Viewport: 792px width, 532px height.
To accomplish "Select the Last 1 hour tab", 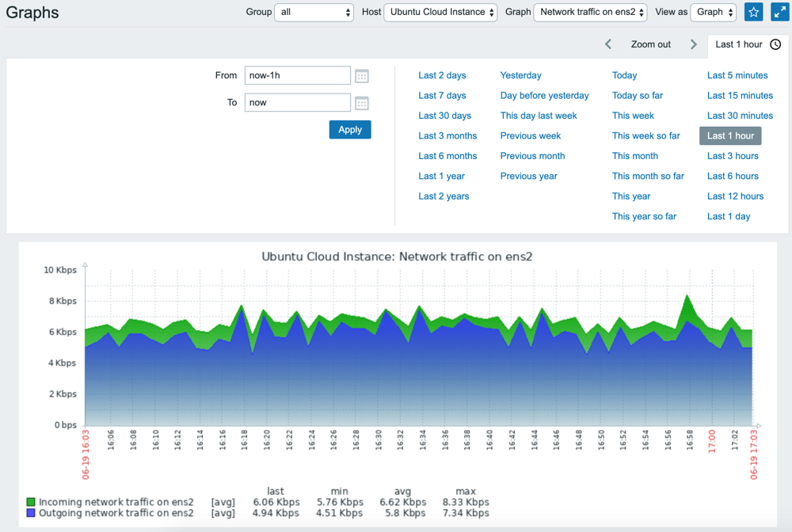I will [738, 44].
